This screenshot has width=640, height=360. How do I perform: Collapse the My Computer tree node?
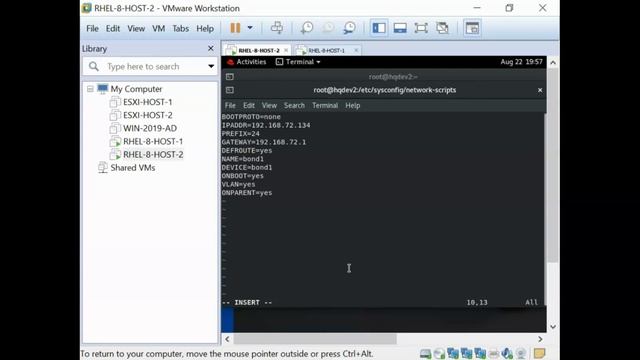90,89
